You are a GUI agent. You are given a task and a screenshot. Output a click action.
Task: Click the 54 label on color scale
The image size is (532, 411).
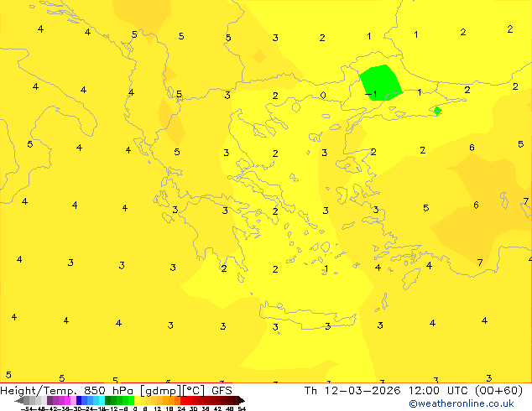coord(242,408)
